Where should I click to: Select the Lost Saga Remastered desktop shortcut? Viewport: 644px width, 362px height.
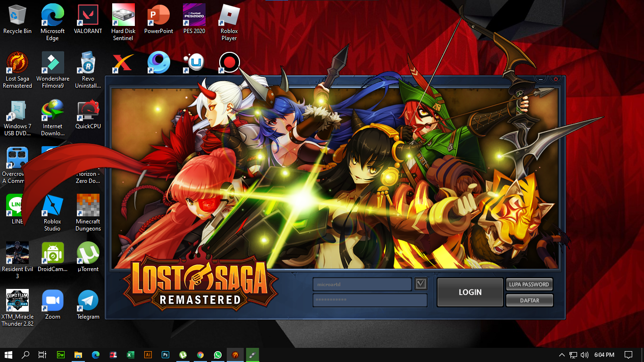pyautogui.click(x=17, y=70)
